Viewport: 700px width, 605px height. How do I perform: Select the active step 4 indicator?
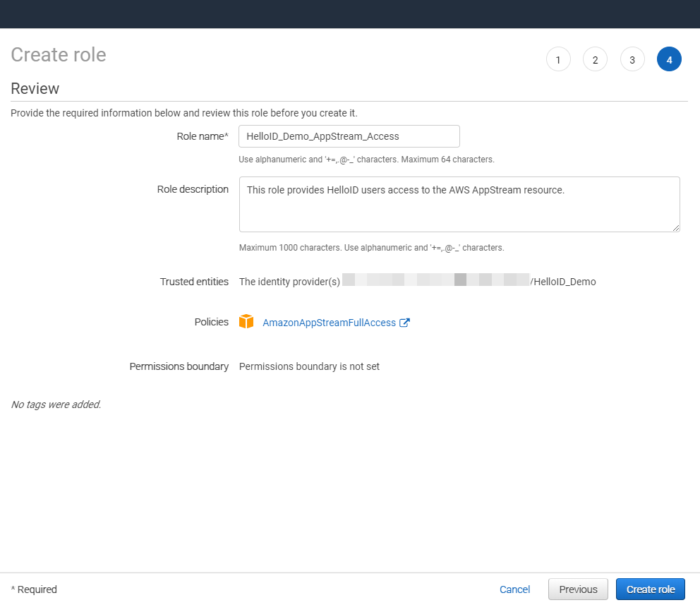tap(669, 59)
